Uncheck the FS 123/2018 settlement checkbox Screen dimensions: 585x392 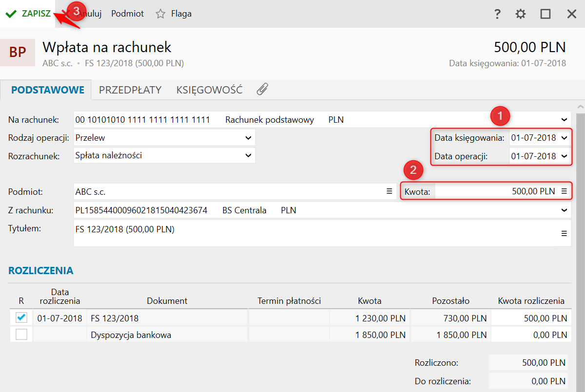tap(21, 318)
